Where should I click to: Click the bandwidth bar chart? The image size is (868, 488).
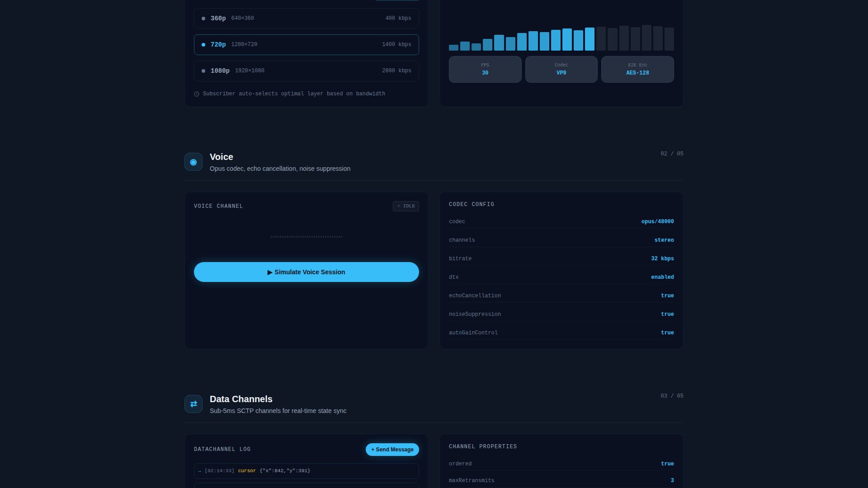point(561,38)
